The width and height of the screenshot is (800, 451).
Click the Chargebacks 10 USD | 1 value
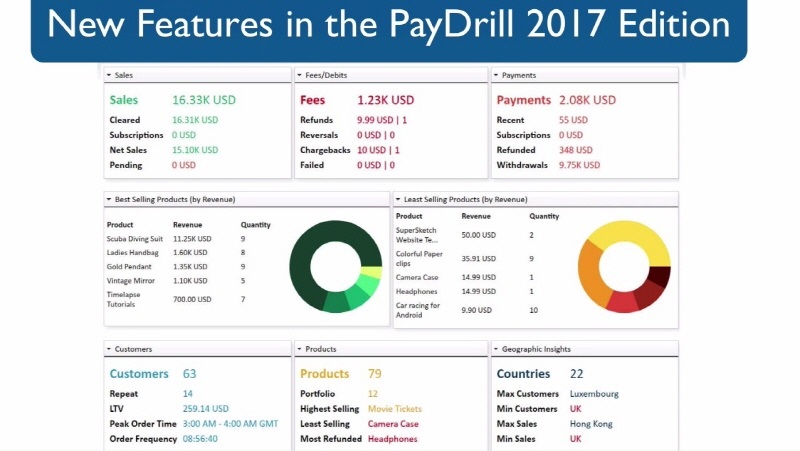pos(379,150)
